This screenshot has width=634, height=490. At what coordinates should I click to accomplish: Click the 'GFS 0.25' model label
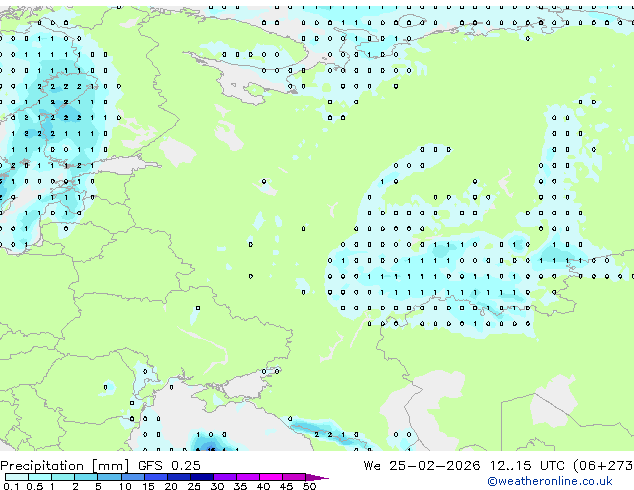click(x=169, y=466)
